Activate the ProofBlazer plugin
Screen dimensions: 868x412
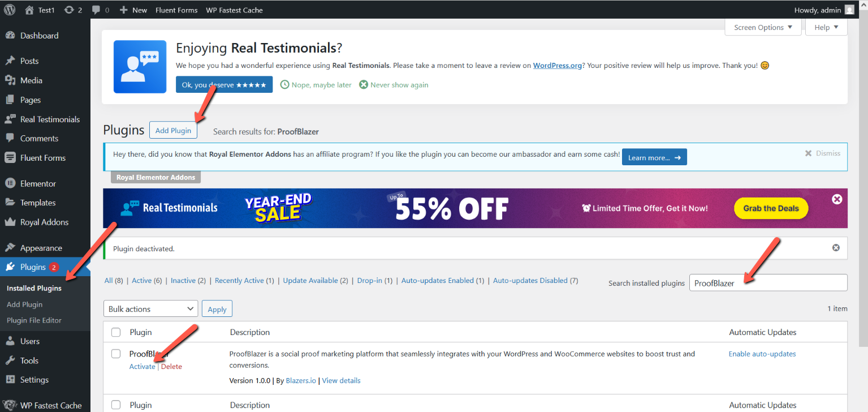(142, 367)
